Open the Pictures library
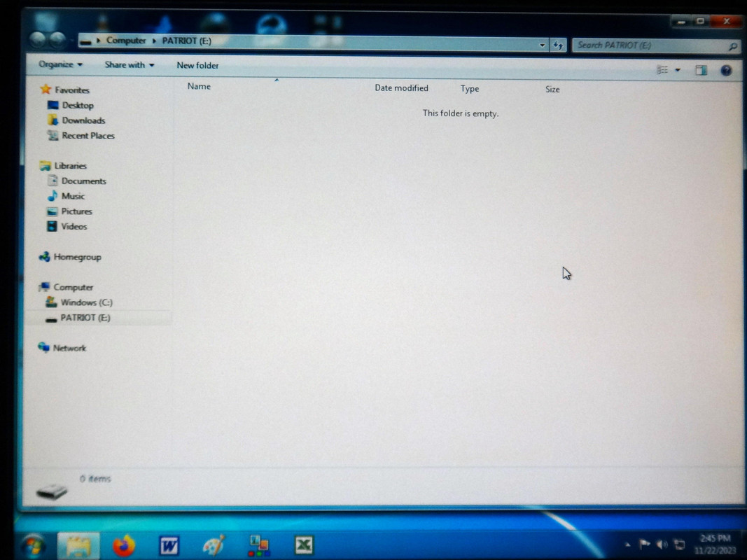 [76, 211]
